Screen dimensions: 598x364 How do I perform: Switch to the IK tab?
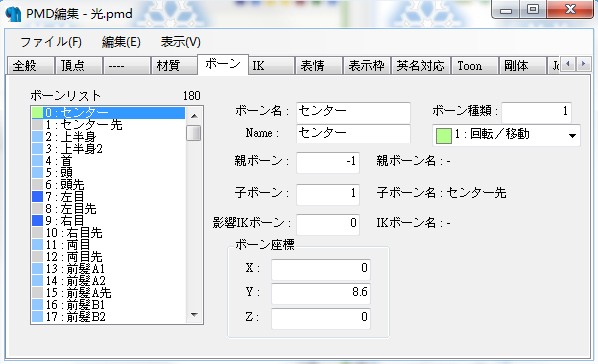272,66
